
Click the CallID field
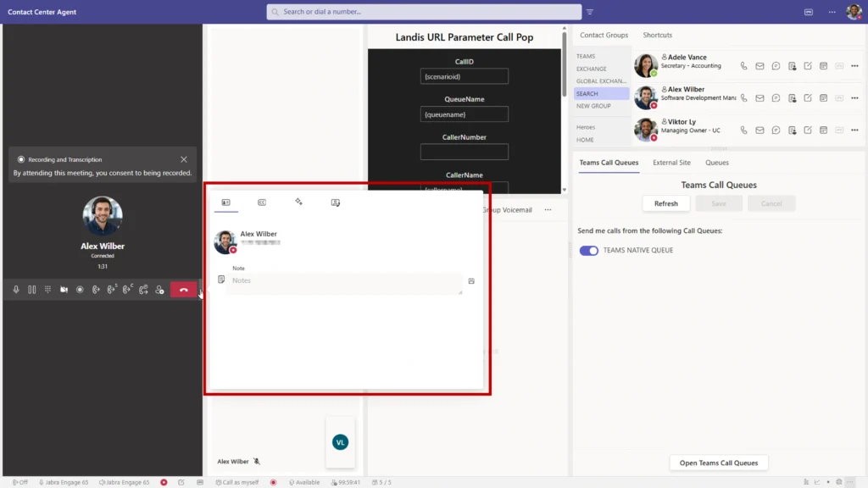click(x=464, y=76)
